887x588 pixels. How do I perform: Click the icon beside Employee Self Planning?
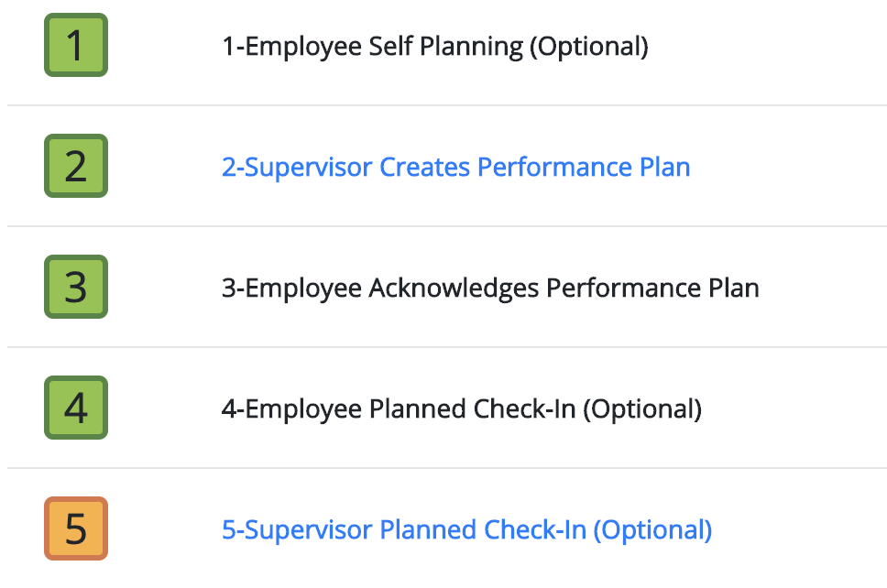click(76, 45)
